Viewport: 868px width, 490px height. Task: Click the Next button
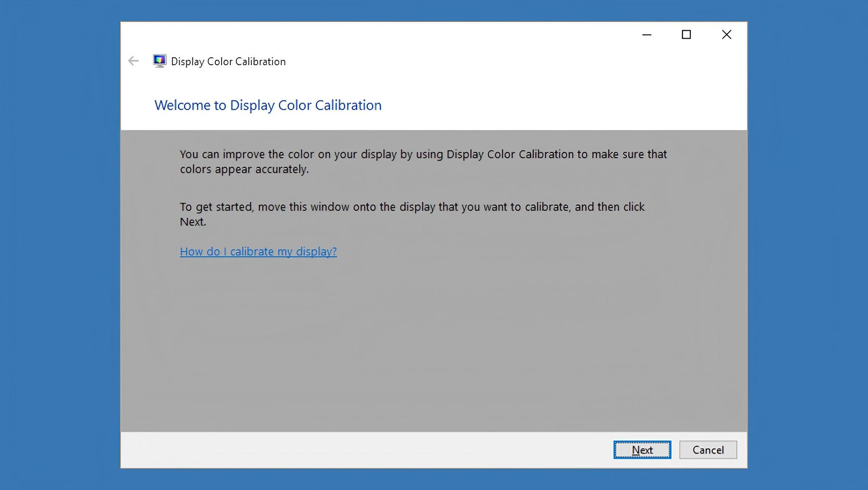[642, 450]
